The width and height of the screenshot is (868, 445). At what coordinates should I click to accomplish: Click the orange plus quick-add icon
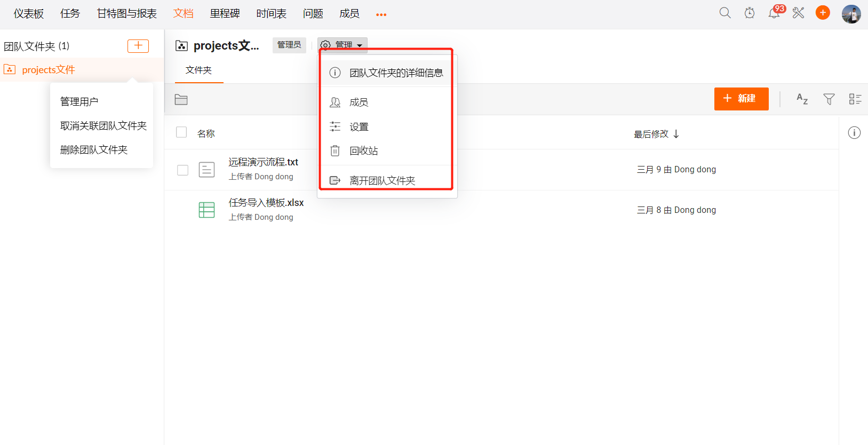click(x=823, y=13)
